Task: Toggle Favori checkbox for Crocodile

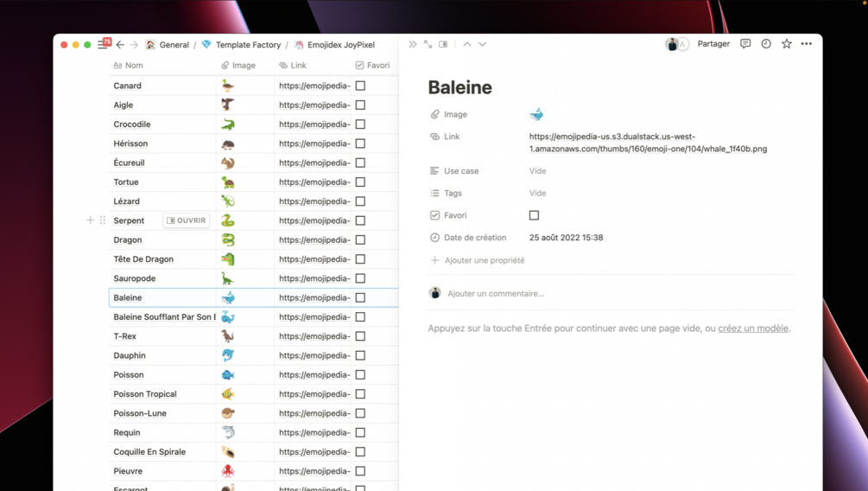Action: (x=360, y=124)
